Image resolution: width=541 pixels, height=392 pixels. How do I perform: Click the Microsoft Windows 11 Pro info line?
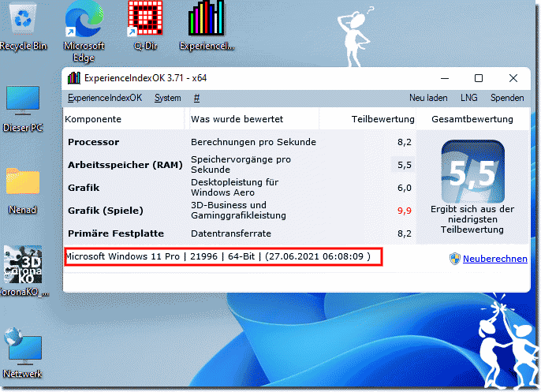tap(218, 256)
